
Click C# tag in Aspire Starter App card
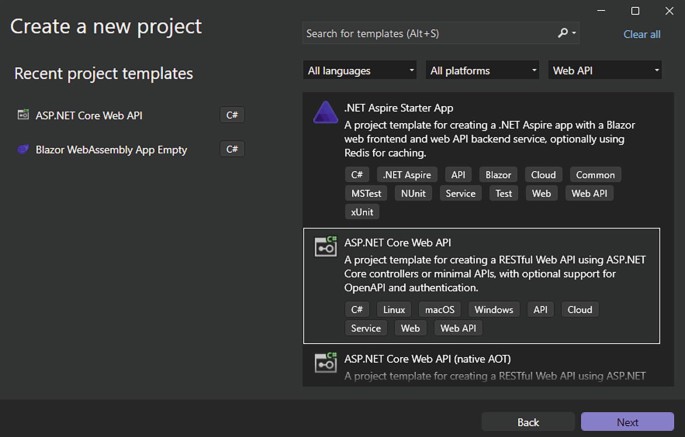pyautogui.click(x=356, y=175)
